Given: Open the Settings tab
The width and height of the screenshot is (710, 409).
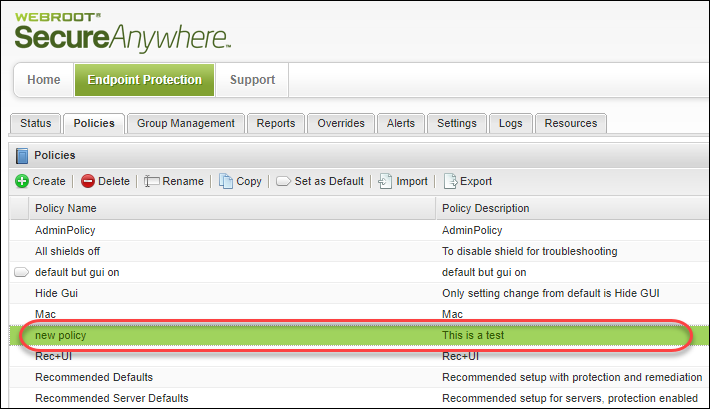Looking at the screenshot, I should pyautogui.click(x=457, y=123).
